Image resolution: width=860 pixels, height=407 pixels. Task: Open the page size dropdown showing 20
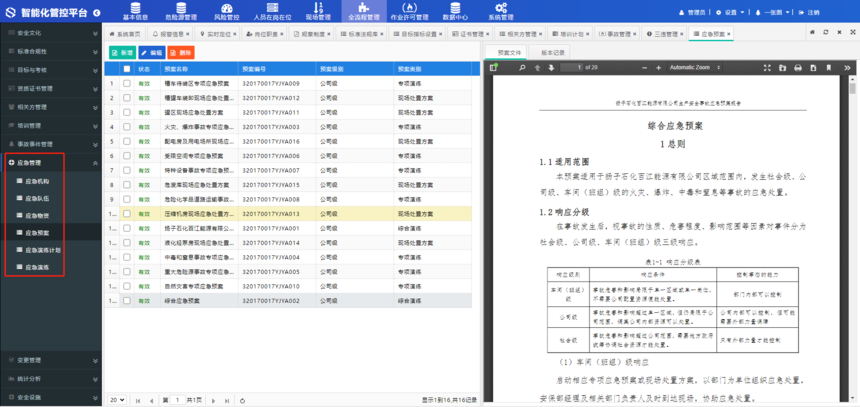117,400
